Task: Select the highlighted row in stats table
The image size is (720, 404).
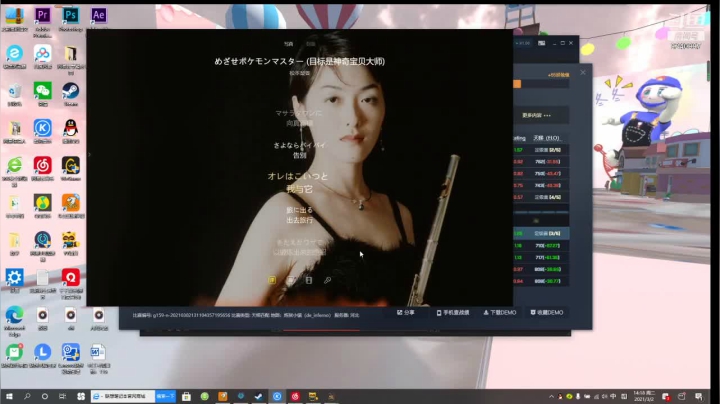Action: (x=541, y=233)
